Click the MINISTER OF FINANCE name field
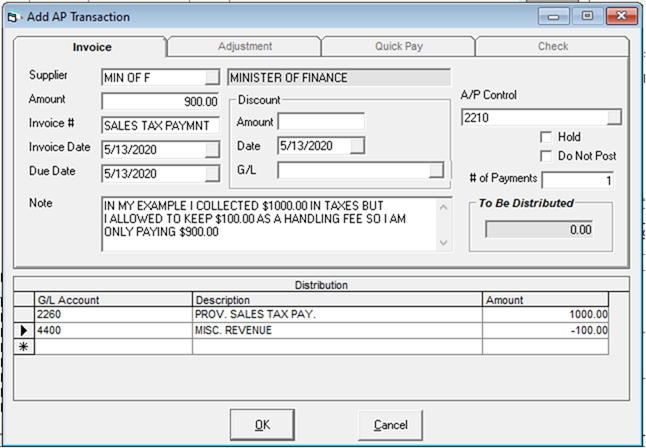Screen dimensions: 646x448 click(x=339, y=77)
